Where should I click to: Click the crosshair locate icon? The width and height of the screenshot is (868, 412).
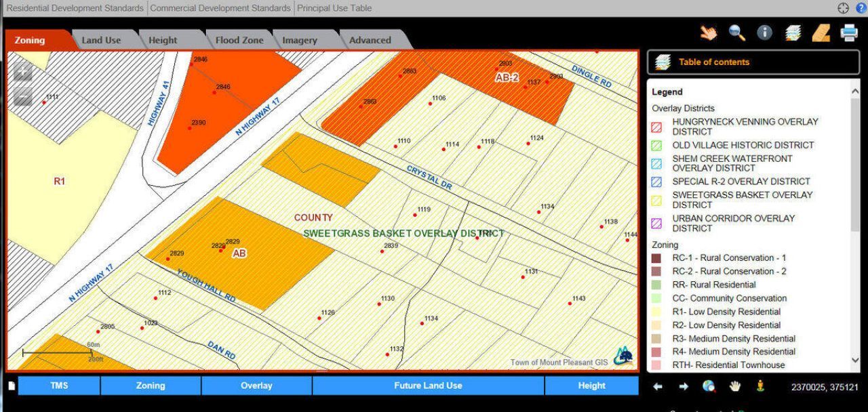click(844, 8)
